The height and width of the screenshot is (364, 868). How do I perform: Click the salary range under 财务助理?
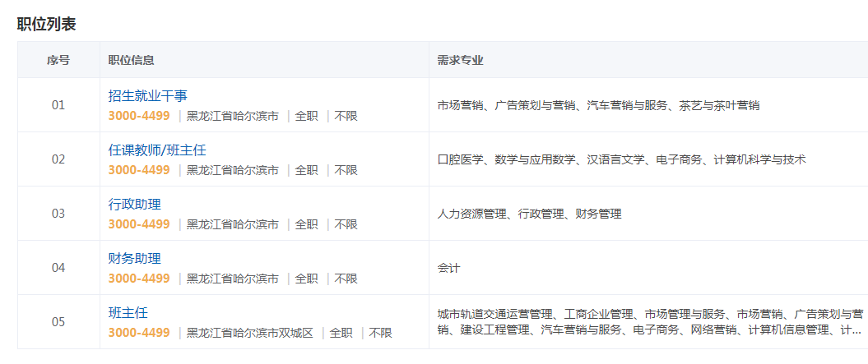[138, 279]
